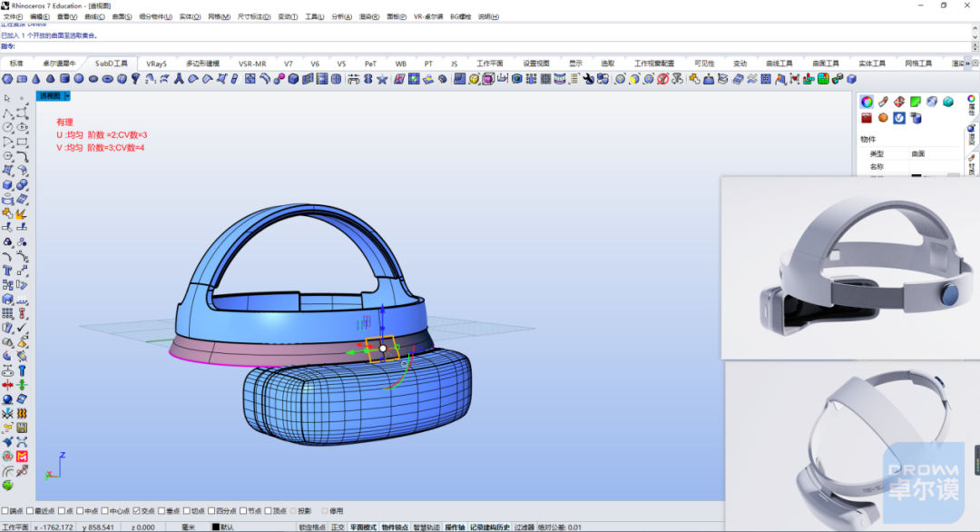
Task: Click the red box icon in properties panel
Action: (x=867, y=117)
